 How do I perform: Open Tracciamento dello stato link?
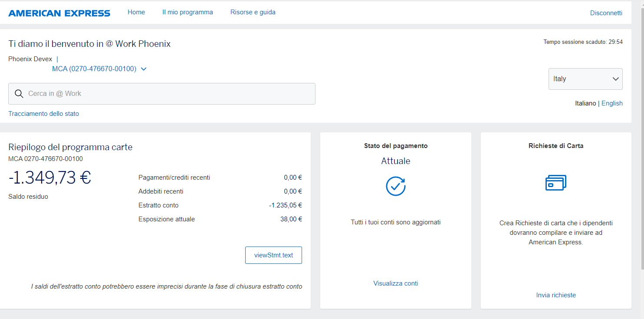pos(43,114)
